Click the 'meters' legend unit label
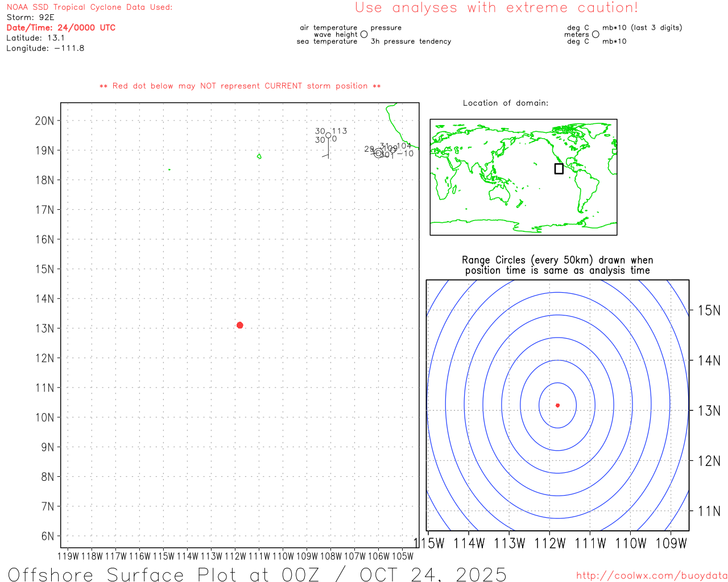Viewport: 728px width, 582px height. coord(577,35)
